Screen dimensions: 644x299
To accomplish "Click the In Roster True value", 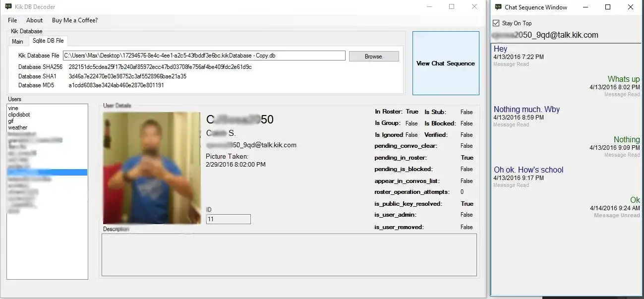I will coord(412,112).
